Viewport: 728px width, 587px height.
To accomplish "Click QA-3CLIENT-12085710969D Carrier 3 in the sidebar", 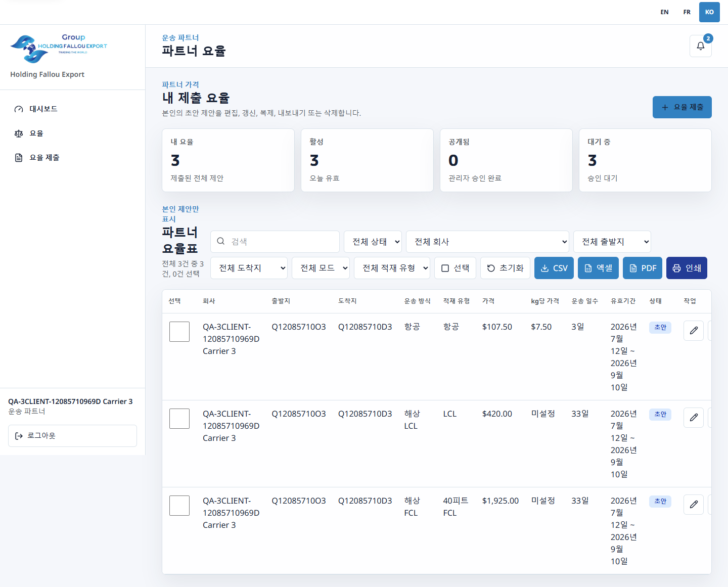I will [70, 401].
